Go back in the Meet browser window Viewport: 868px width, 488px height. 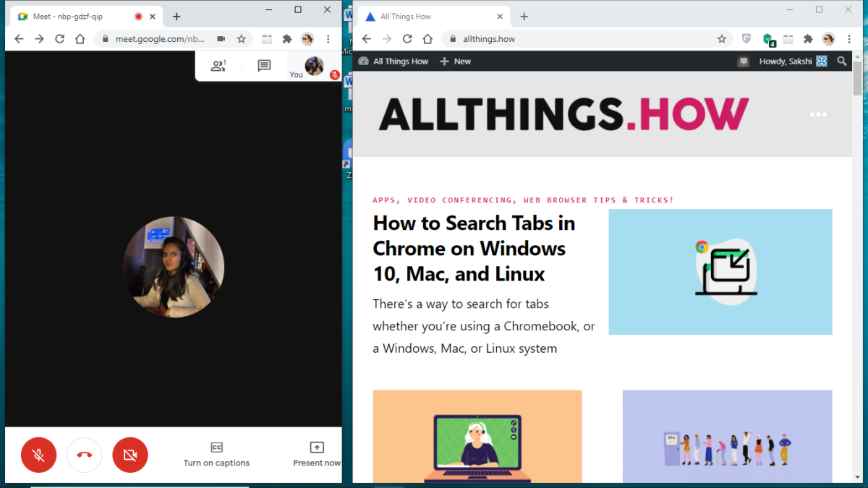pos(19,39)
